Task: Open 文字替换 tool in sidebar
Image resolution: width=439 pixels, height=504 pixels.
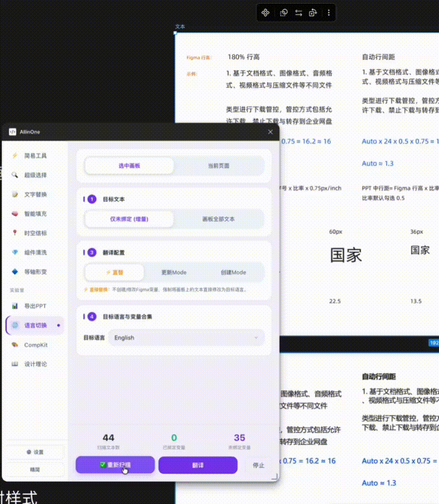Action: tap(35, 194)
